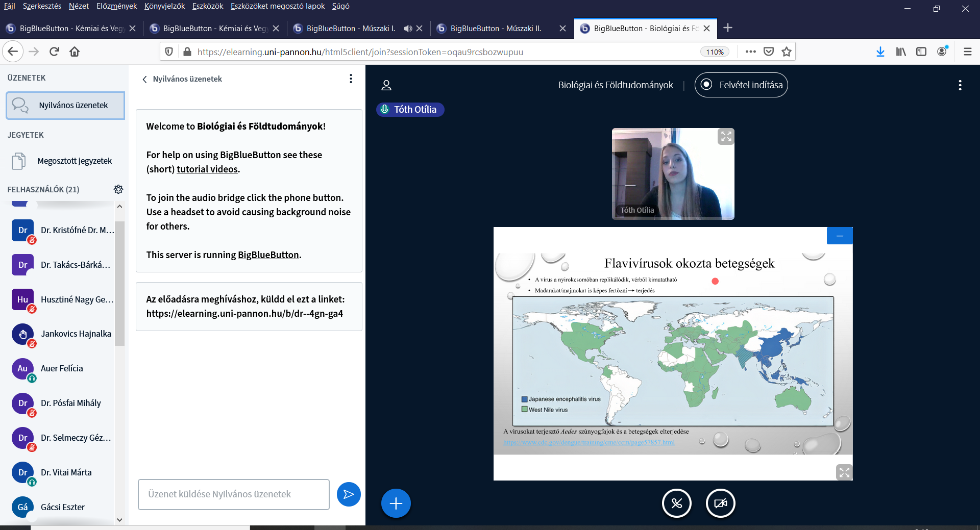Toggle the user list person icon

[386, 85]
